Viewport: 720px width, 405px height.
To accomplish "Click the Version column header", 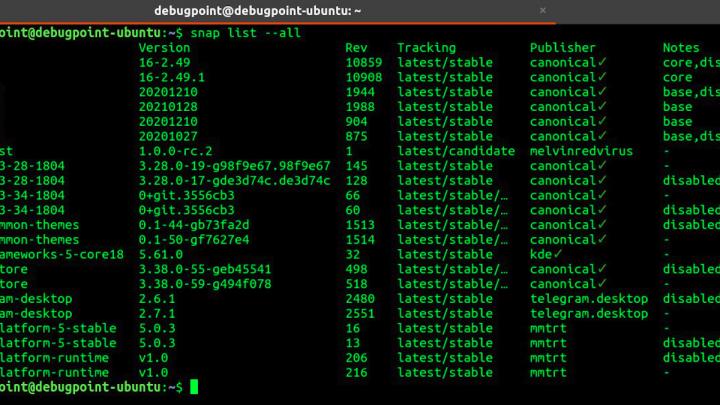I will coord(163,47).
